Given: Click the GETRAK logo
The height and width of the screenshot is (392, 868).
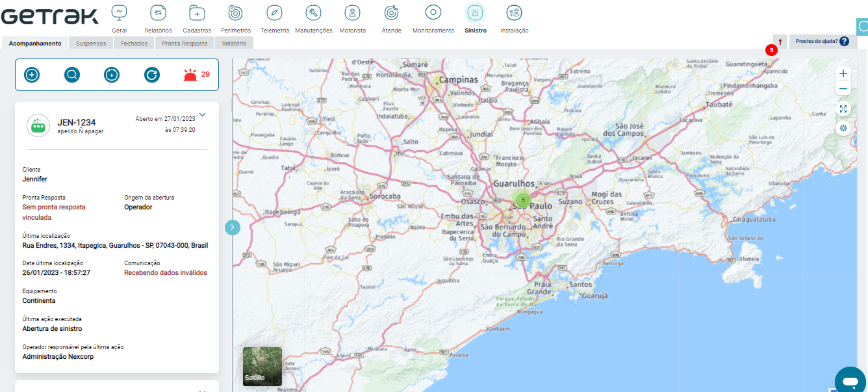Looking at the screenshot, I should [50, 16].
